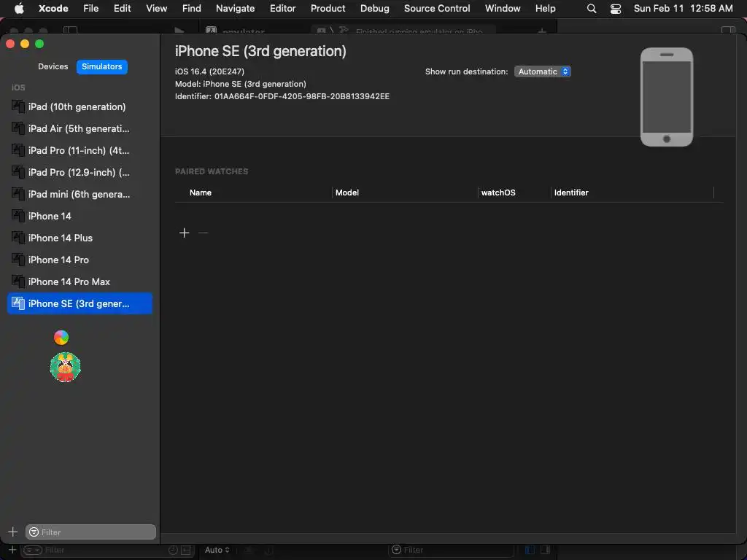Image resolution: width=747 pixels, height=560 pixels.
Task: Open the Editor menu
Action: coord(283,9)
